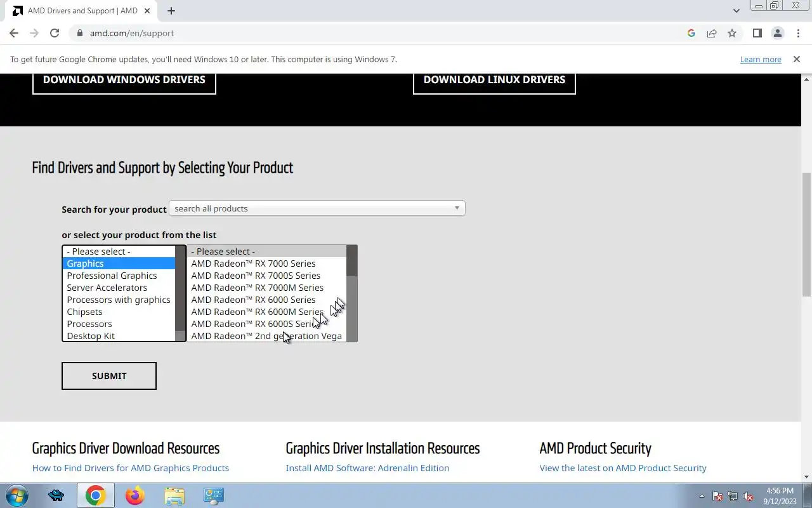Screen dimensions: 812x508
Task: Choose AMD Radeon RX 6000M Series
Action: click(x=266, y=312)
